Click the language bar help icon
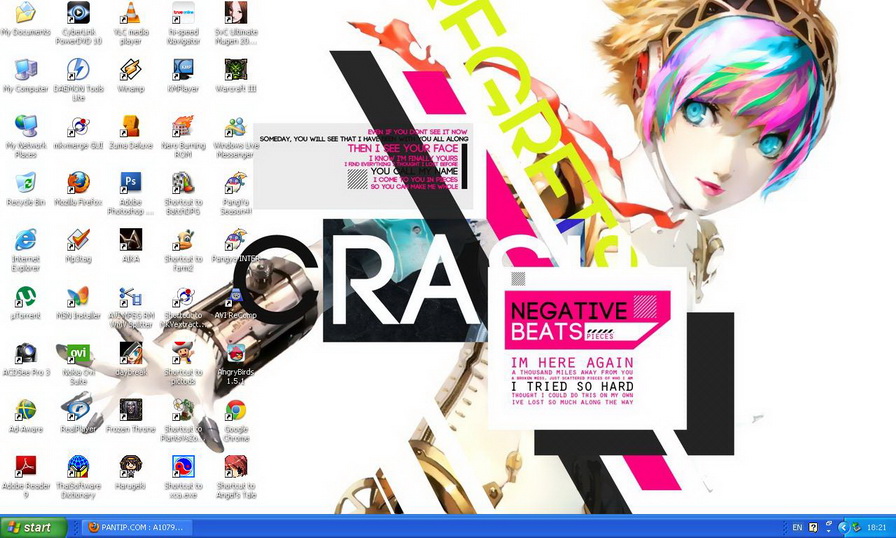 [813, 527]
